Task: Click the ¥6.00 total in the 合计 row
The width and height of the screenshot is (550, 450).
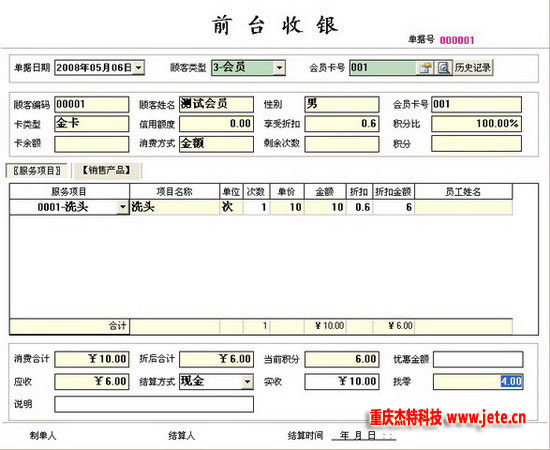Action: tap(393, 326)
